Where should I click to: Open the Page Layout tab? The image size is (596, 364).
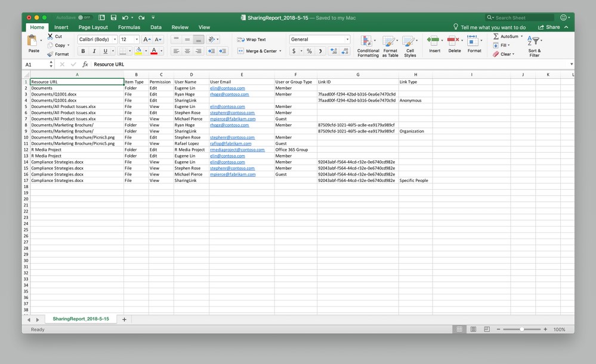[93, 27]
